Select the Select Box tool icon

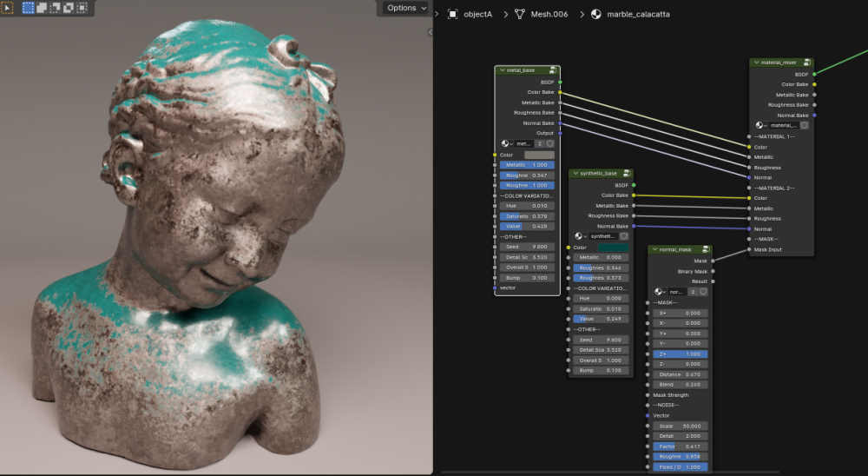click(x=7, y=8)
